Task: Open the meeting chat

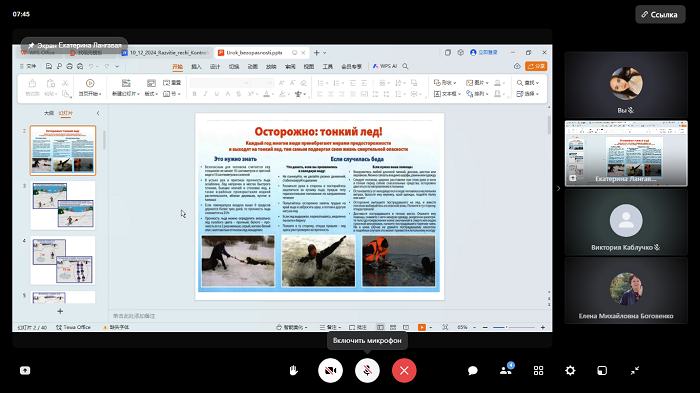Action: click(x=473, y=370)
